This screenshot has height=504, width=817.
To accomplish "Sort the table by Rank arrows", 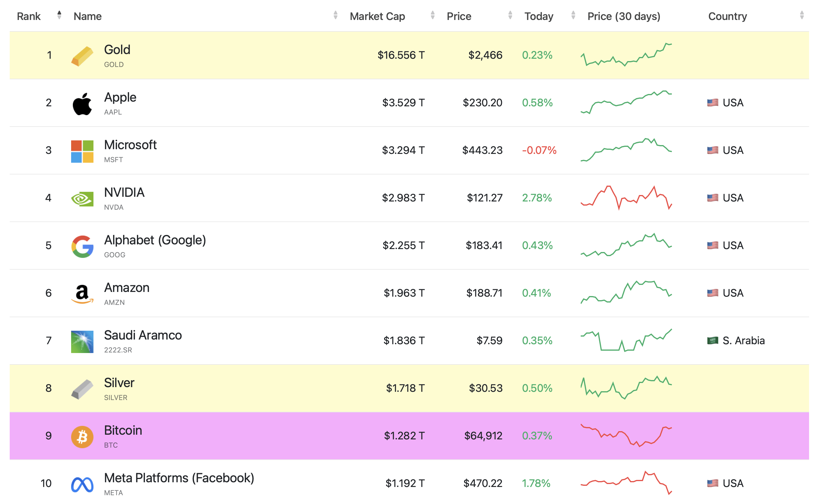I will point(59,15).
